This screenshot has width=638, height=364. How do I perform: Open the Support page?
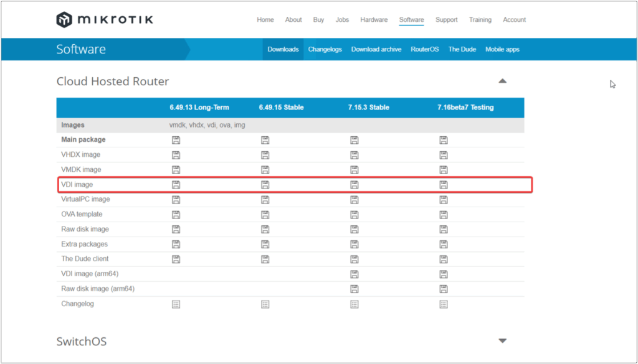(x=446, y=19)
